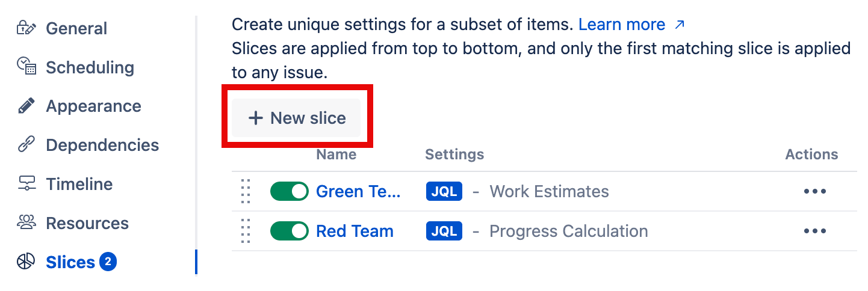
Task: Click the Timeline icon in sidebar
Action: coord(26,184)
